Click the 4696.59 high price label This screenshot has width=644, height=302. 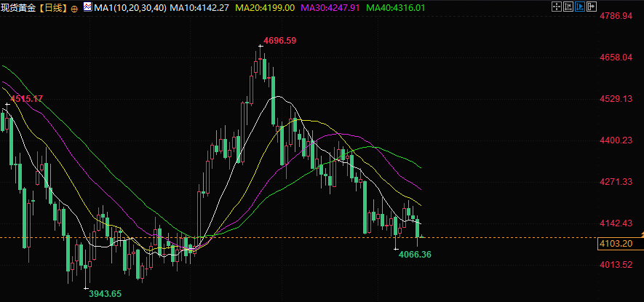279,40
